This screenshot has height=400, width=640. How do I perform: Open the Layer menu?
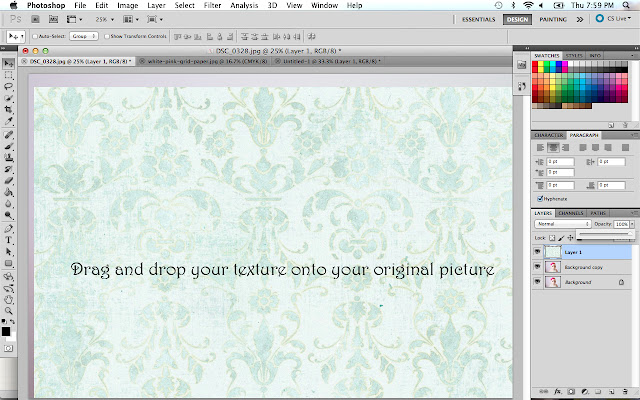[156, 5]
